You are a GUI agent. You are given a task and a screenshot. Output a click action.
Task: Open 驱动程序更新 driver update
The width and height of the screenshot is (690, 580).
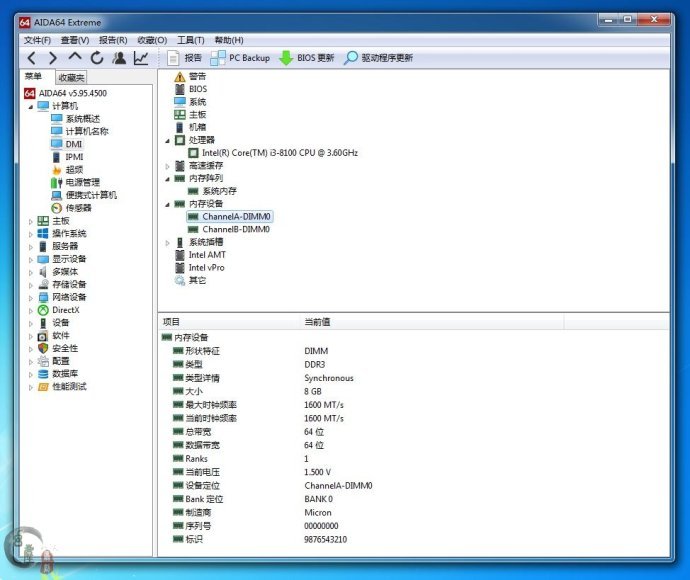378,58
